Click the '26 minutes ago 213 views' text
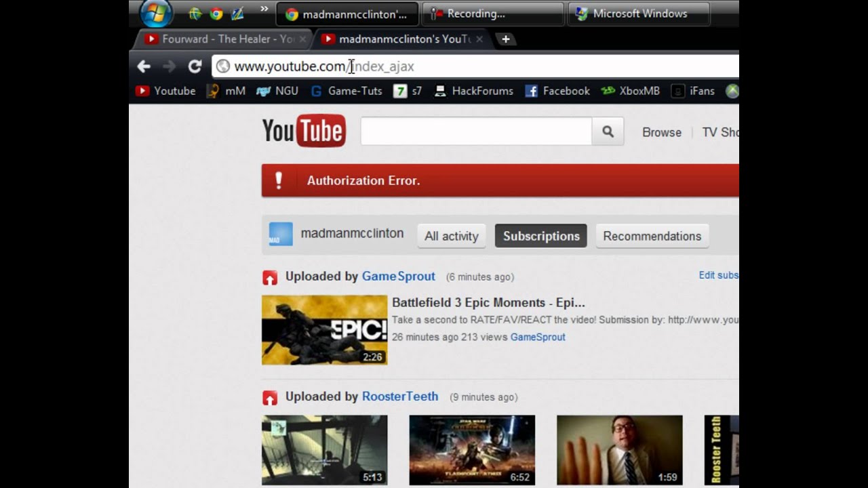 pyautogui.click(x=449, y=337)
